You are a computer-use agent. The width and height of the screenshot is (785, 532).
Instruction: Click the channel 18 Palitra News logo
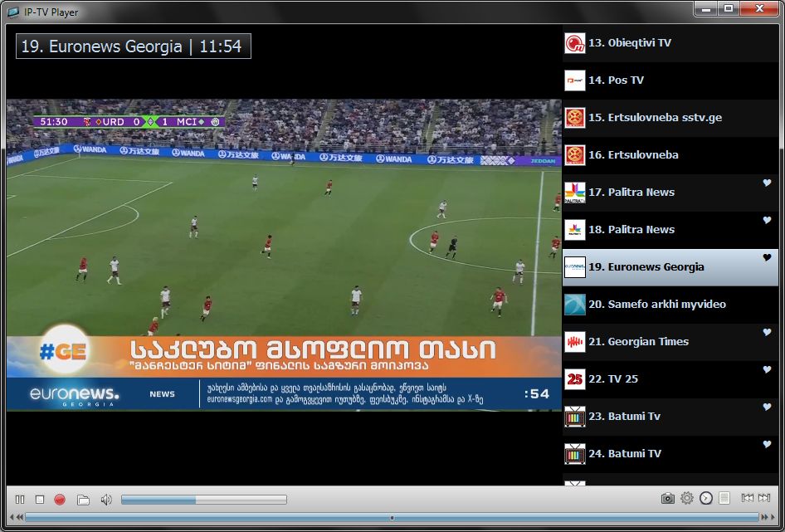(x=575, y=230)
